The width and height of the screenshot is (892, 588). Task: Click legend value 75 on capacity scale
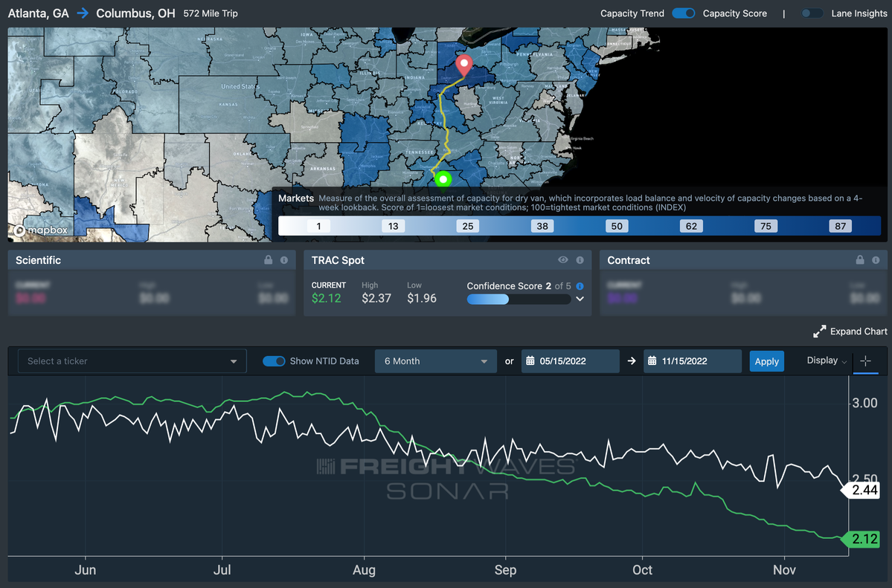(x=766, y=226)
